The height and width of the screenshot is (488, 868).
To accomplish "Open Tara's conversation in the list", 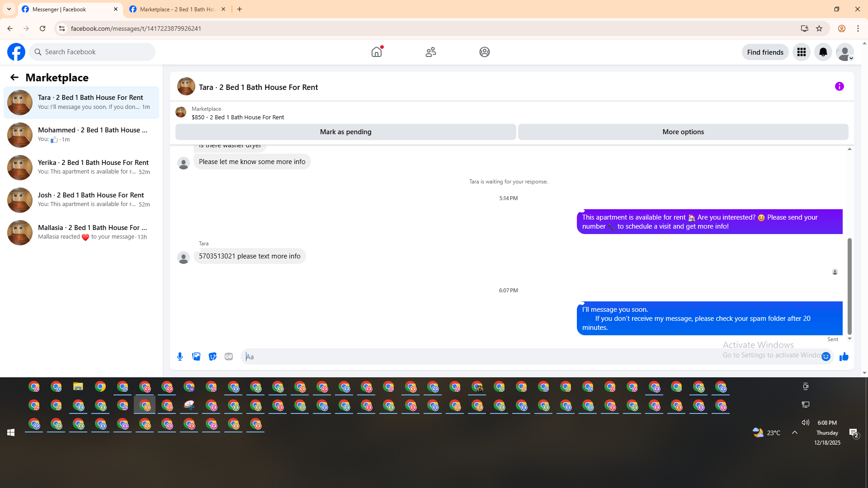I will [x=81, y=103].
